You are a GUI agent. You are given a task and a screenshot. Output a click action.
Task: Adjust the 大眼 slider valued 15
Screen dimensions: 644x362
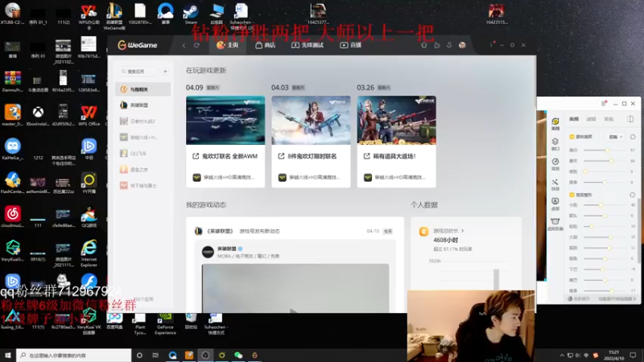pos(605,237)
